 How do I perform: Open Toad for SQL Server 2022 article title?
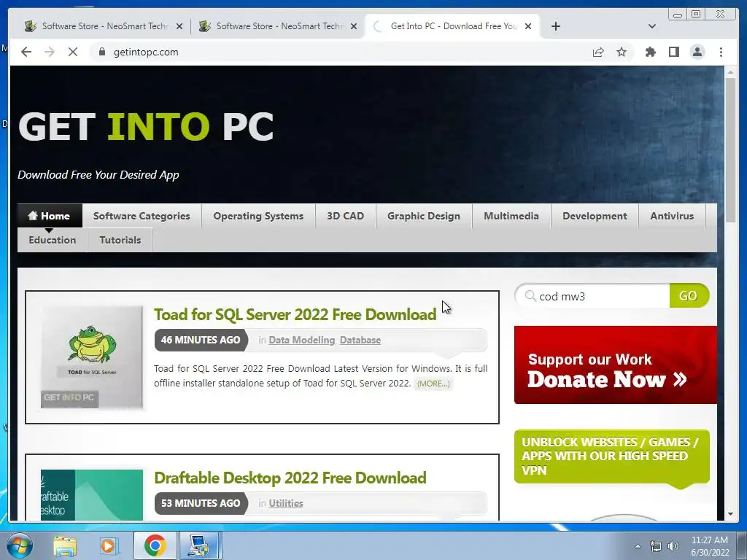coord(295,314)
